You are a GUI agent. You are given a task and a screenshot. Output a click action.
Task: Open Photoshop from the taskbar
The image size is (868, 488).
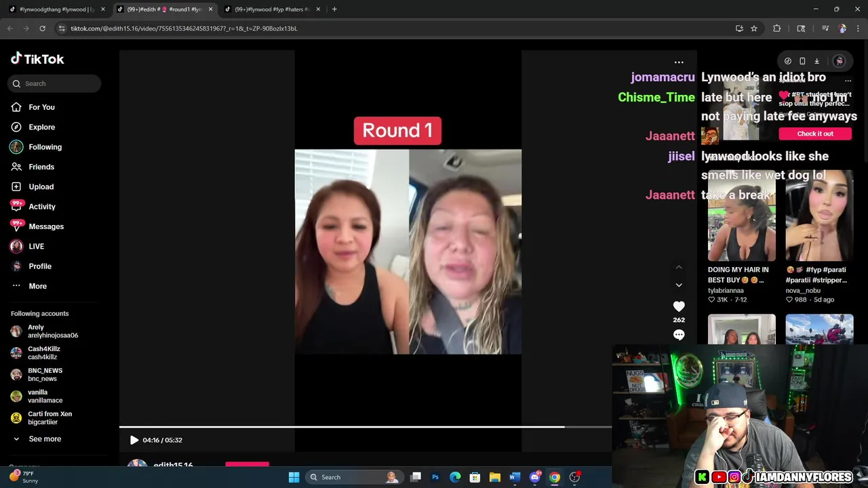click(x=435, y=477)
